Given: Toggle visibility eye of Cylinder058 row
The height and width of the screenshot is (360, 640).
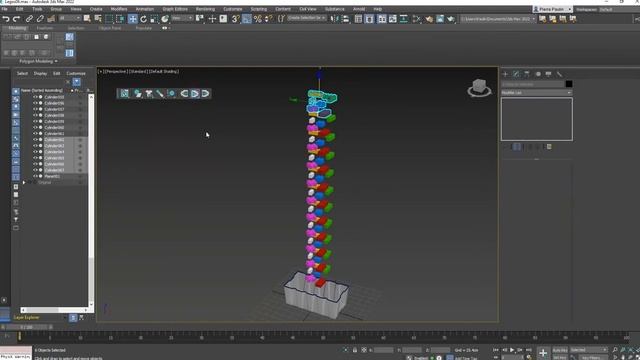Looking at the screenshot, I should [35, 115].
